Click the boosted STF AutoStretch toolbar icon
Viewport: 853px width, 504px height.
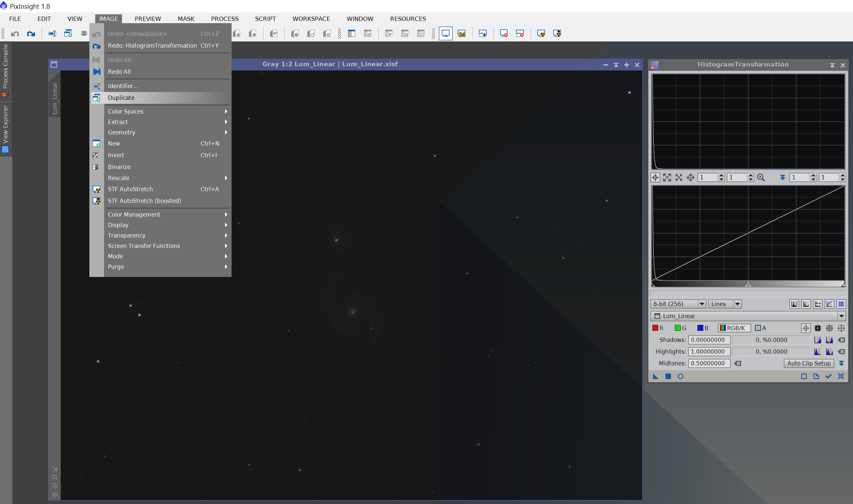557,33
